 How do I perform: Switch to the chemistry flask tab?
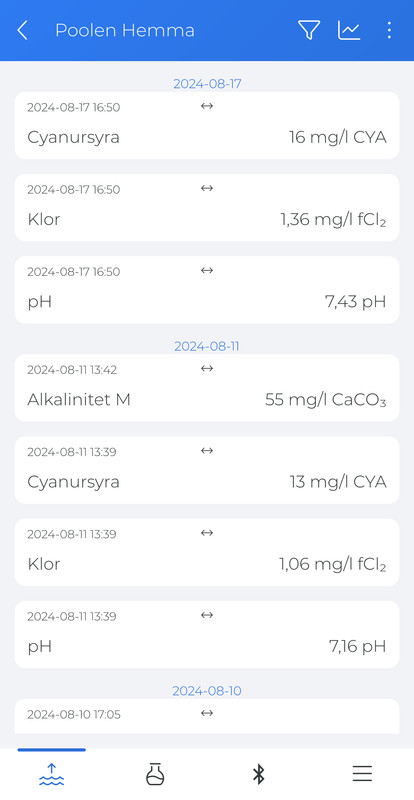coord(155,774)
